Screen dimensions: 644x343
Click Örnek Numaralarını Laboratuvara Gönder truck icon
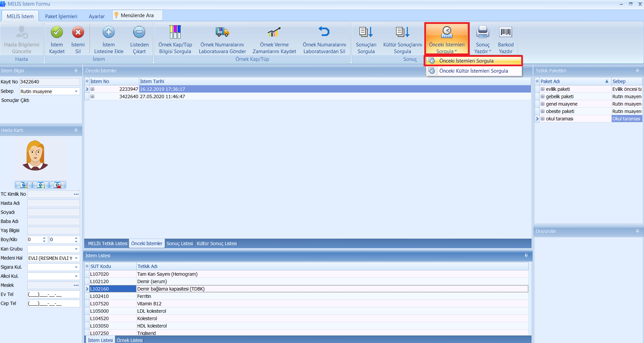point(222,32)
